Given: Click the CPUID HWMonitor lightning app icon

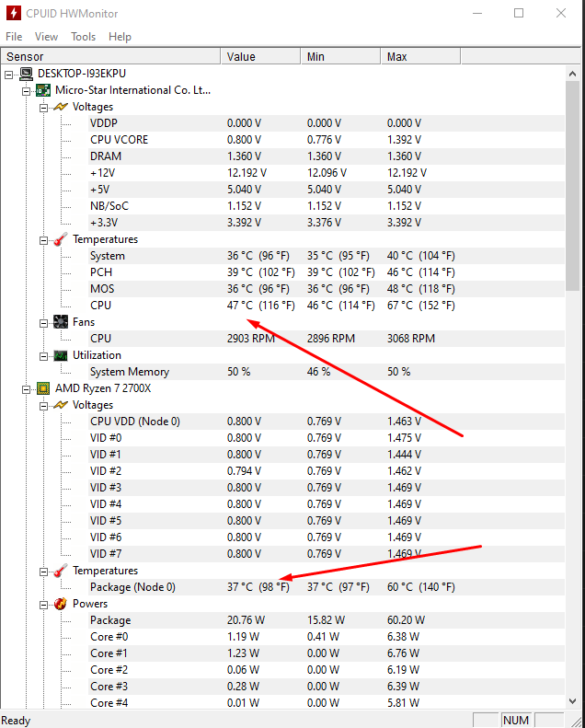Looking at the screenshot, I should (14, 13).
